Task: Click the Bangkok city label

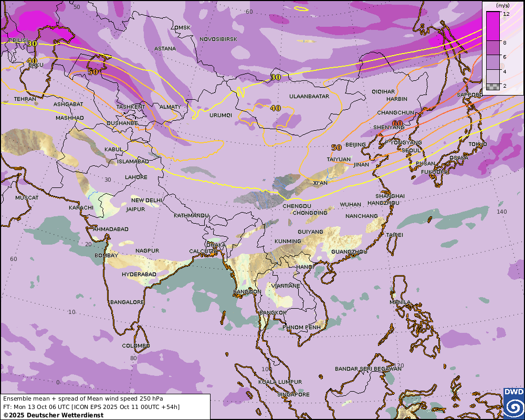Action: (x=273, y=313)
